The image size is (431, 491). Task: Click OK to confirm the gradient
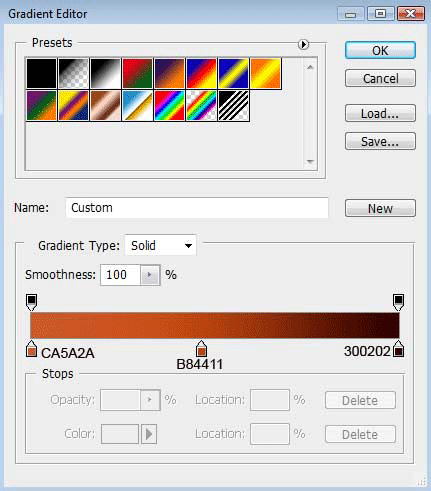coord(380,50)
